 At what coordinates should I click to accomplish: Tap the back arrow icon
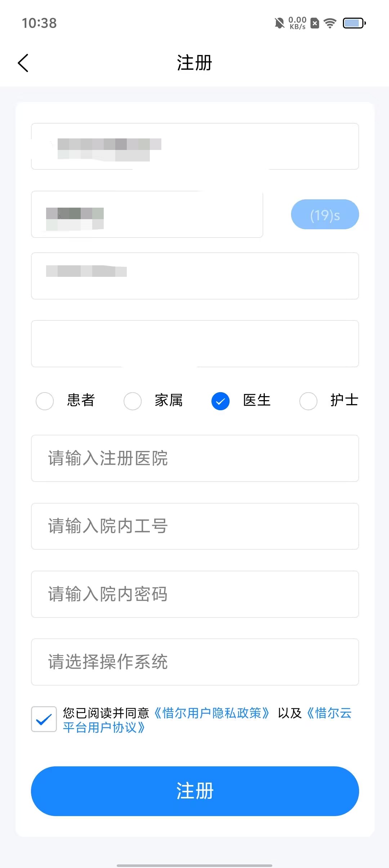[23, 63]
